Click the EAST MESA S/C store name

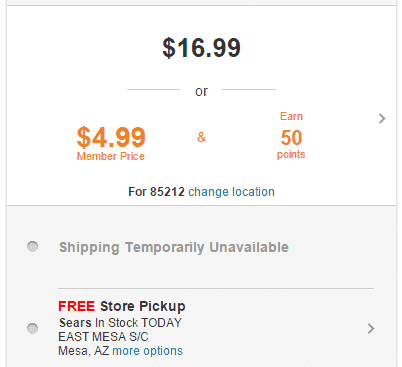pyautogui.click(x=103, y=337)
